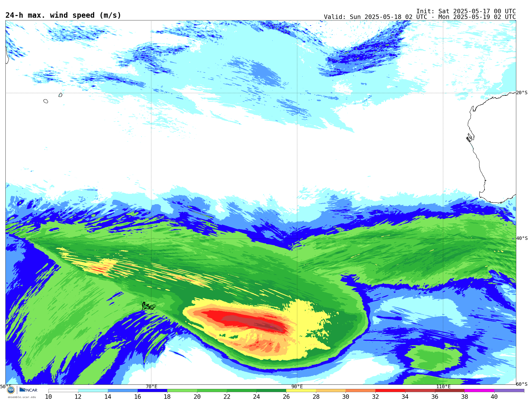Click the '24-h max. wind speed (m/s)' title
The width and height of the screenshot is (532, 400).
(x=63, y=15)
